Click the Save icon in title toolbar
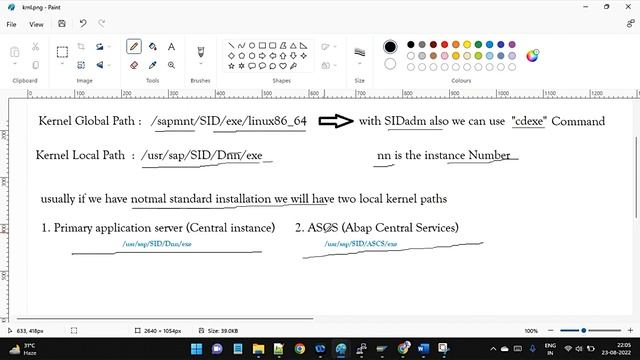640x360 pixels. pyautogui.click(x=62, y=24)
